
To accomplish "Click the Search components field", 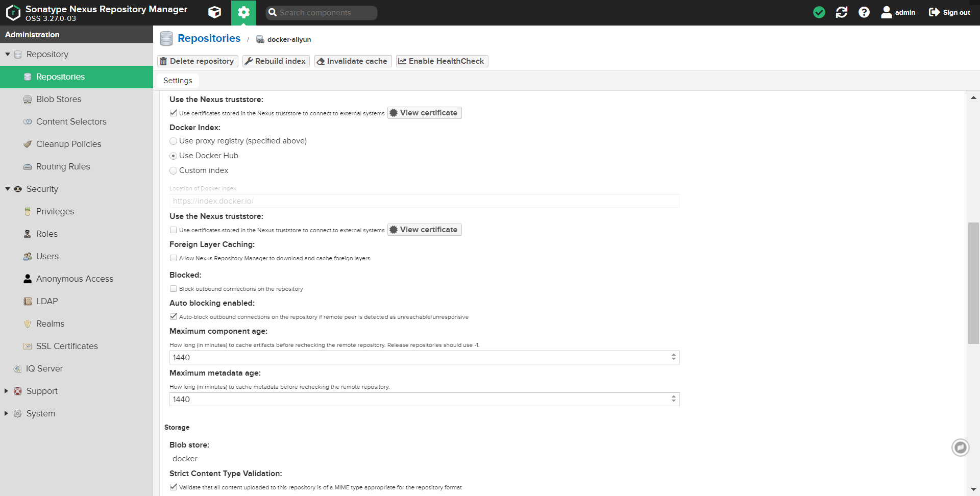I will [x=322, y=12].
